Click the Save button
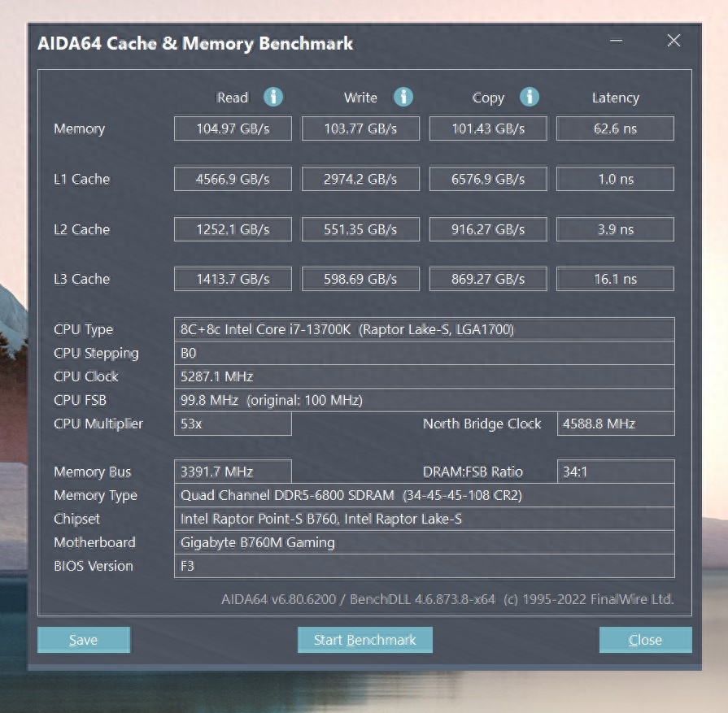Image resolution: width=728 pixels, height=713 pixels. pos(84,640)
